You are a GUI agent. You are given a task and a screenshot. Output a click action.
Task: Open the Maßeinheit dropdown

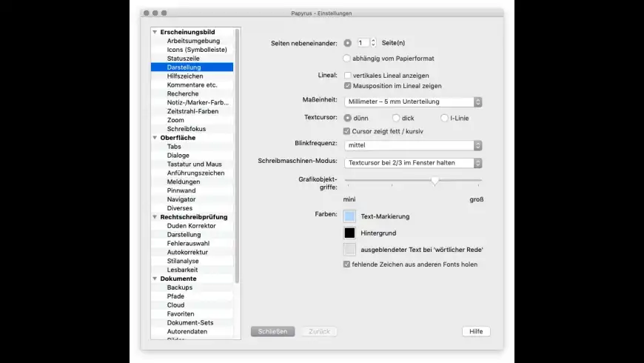point(413,101)
